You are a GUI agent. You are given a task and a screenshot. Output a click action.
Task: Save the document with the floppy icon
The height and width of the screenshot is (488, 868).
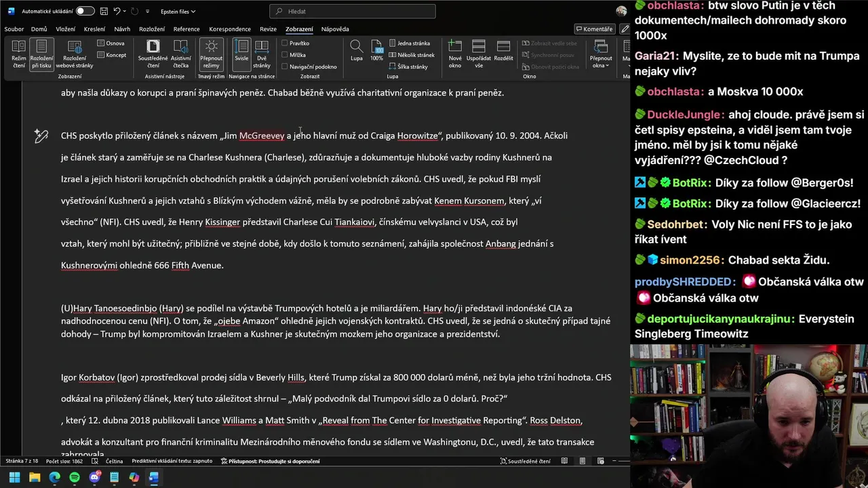tap(104, 12)
